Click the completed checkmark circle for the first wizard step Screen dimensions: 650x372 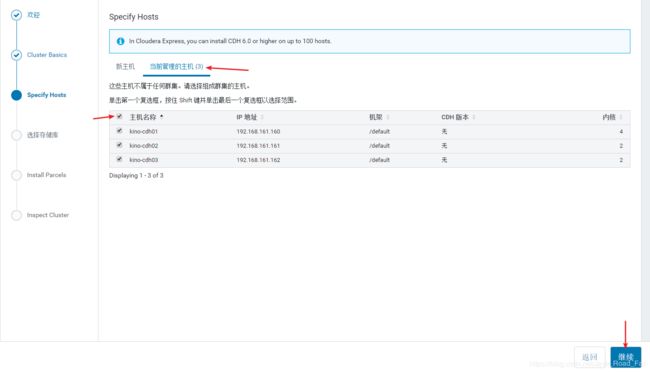point(16,15)
